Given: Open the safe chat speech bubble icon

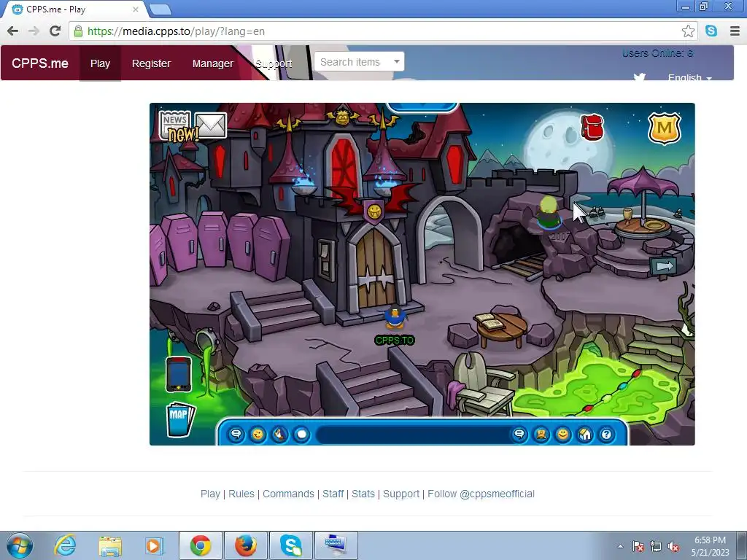Looking at the screenshot, I should (236, 435).
